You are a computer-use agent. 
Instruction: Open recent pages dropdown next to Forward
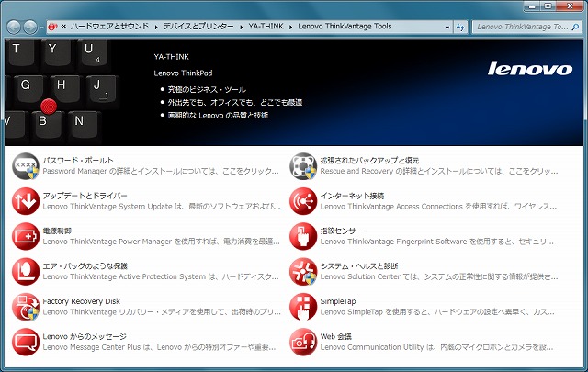pyautogui.click(x=41, y=27)
